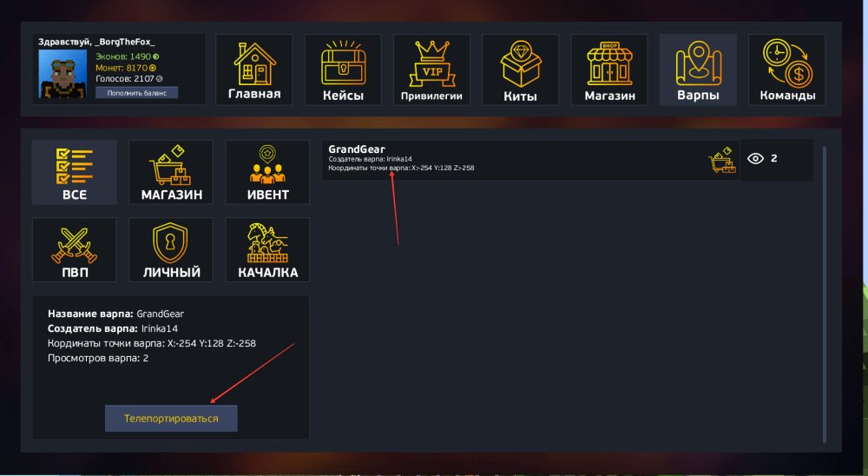Open the Киты diamond box icon
The image size is (868, 476).
click(x=520, y=69)
